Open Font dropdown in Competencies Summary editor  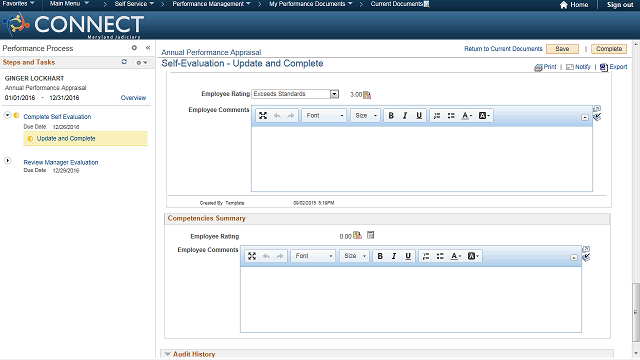[x=313, y=256]
